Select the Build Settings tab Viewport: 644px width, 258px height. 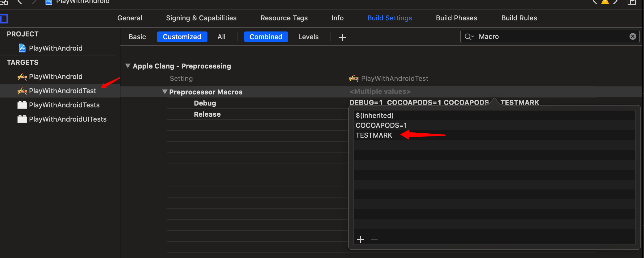[x=390, y=18]
